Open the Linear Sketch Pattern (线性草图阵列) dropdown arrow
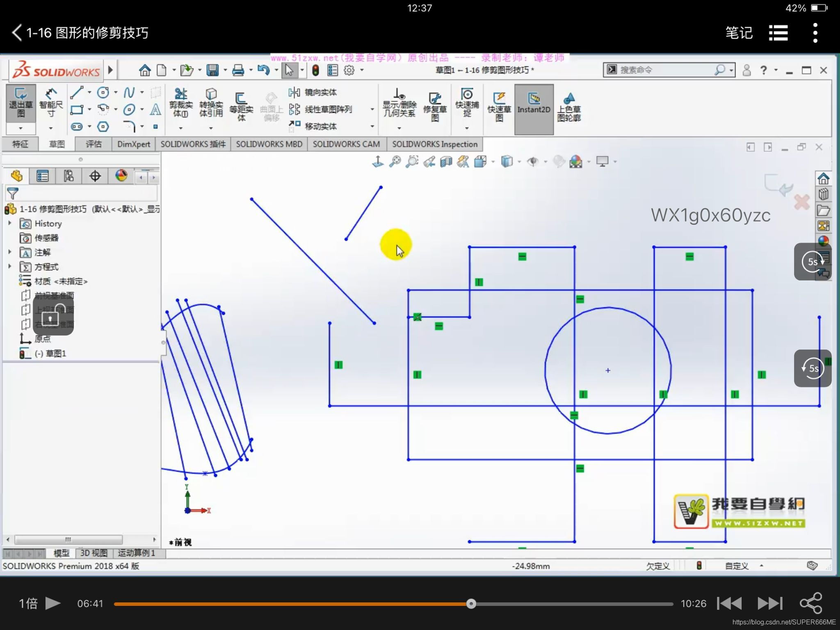Image resolution: width=840 pixels, height=630 pixels. [x=372, y=110]
